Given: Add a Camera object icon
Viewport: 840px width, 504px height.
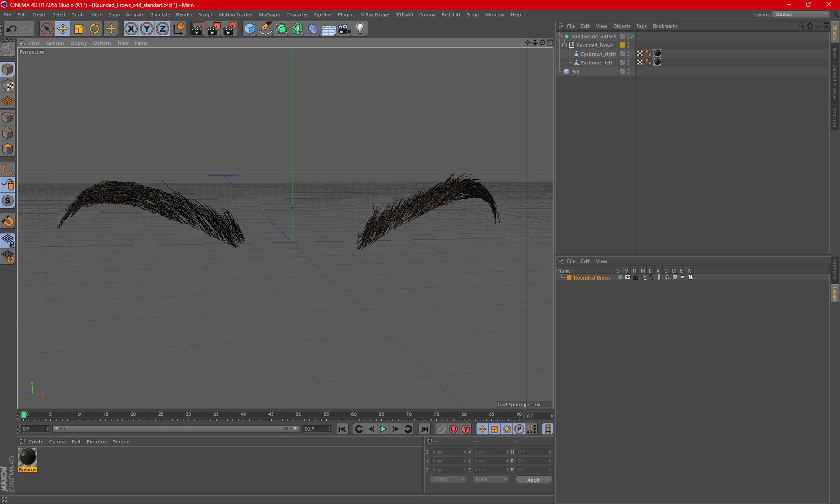Looking at the screenshot, I should 344,29.
